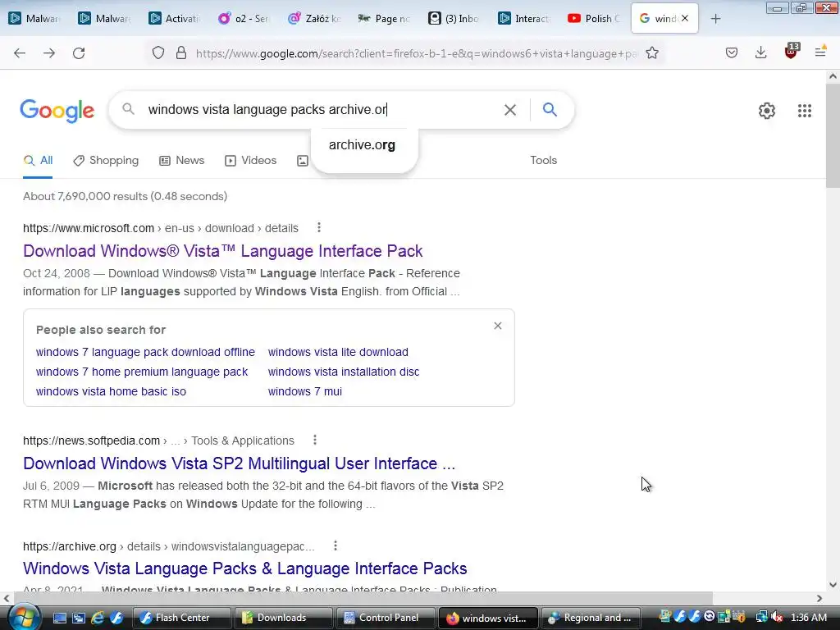Viewport: 840px width, 630px height.
Task: Open the Firefox hamburger application menu
Action: [x=820, y=52]
